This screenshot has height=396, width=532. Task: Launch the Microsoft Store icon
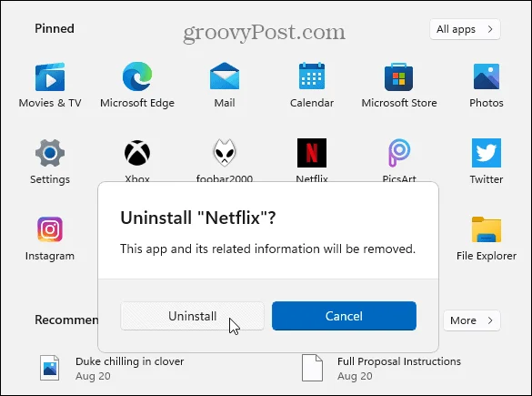pos(398,76)
